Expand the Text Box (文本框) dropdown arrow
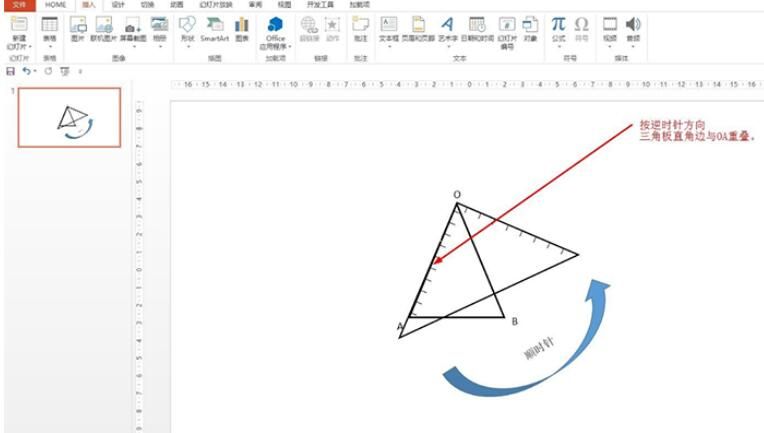This screenshot has width=764, height=433. coord(389,47)
